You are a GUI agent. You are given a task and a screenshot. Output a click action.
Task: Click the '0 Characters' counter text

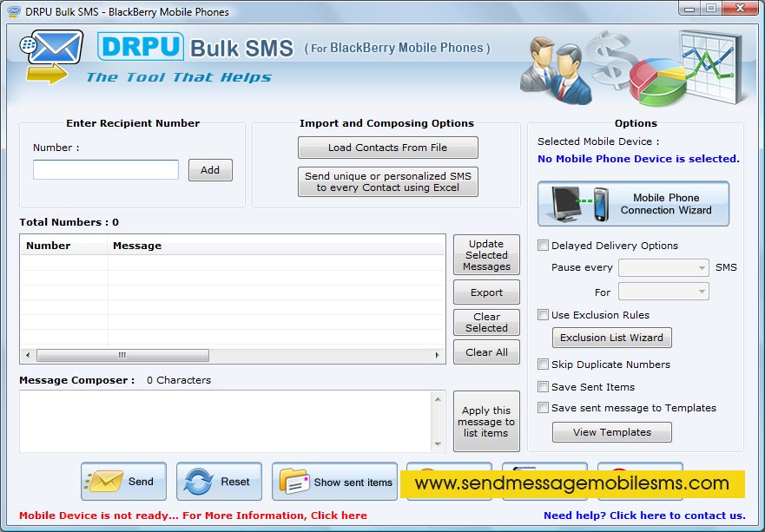(x=179, y=380)
